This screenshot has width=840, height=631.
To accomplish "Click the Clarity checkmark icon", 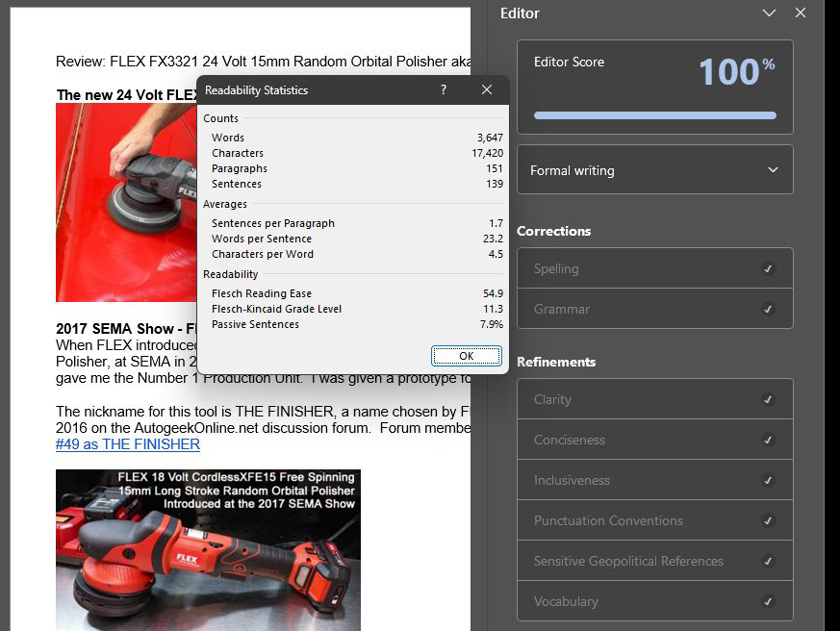I will pyautogui.click(x=768, y=399).
